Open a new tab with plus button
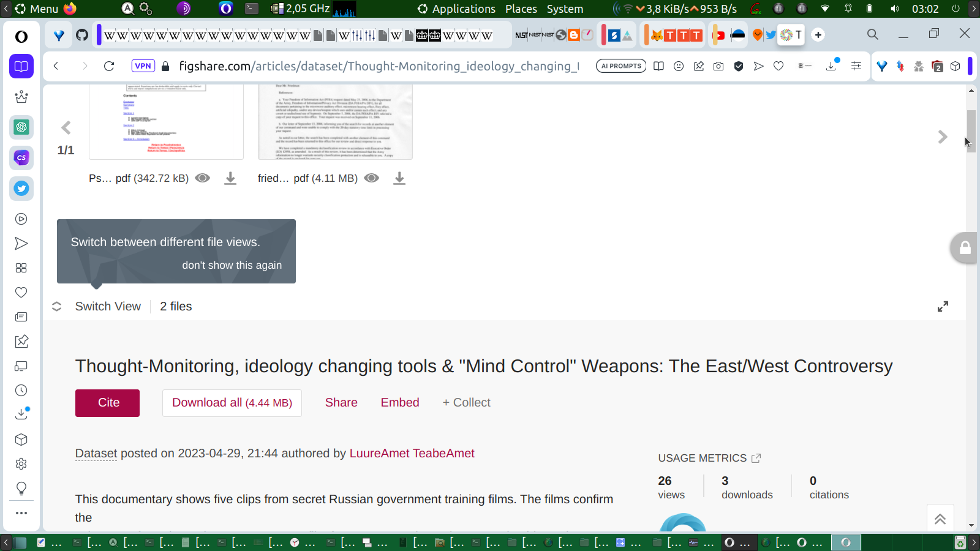The image size is (980, 551). pos(818,35)
